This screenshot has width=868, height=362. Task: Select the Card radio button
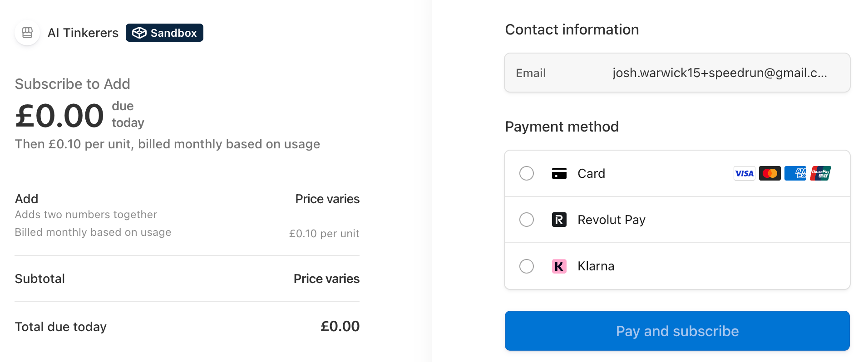[527, 173]
